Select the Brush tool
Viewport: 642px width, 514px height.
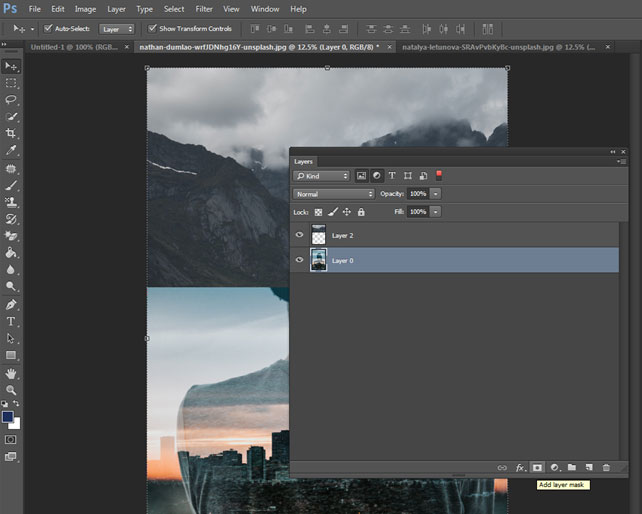[x=11, y=186]
